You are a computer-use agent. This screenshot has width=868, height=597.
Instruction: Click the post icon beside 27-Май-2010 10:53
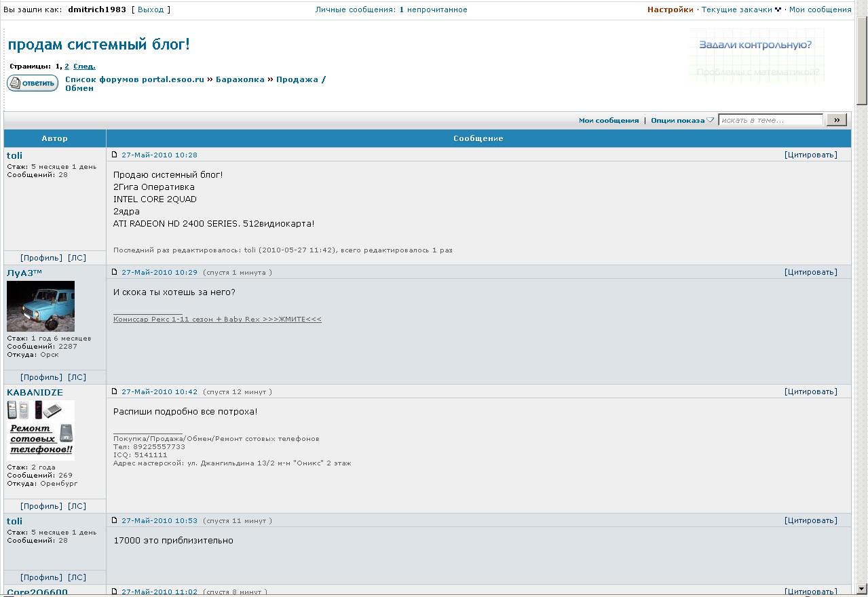click(115, 520)
